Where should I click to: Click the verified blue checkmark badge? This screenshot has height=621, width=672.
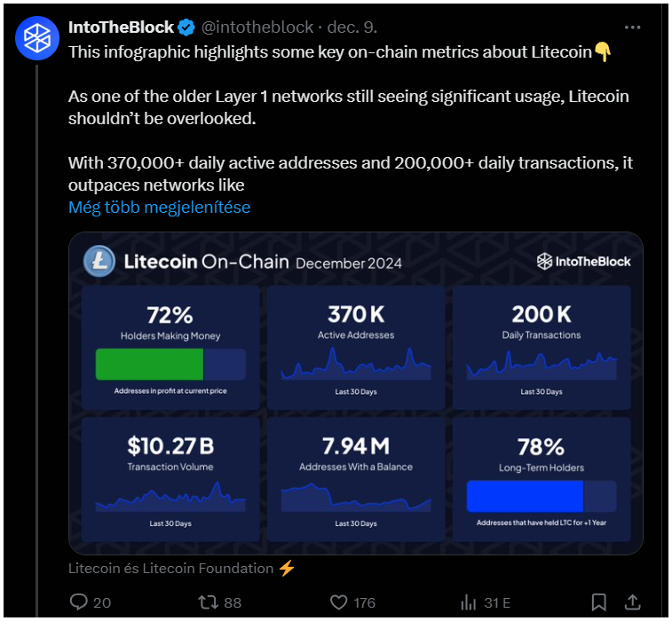click(x=186, y=28)
